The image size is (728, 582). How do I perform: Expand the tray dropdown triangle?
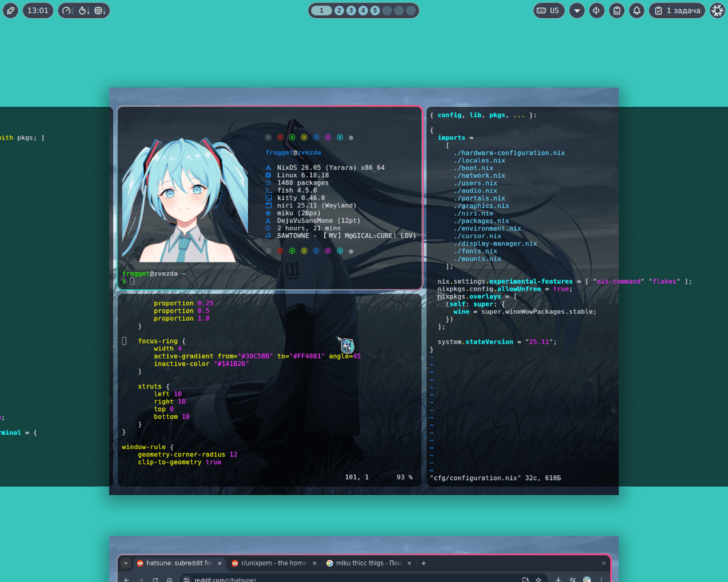coord(577,10)
